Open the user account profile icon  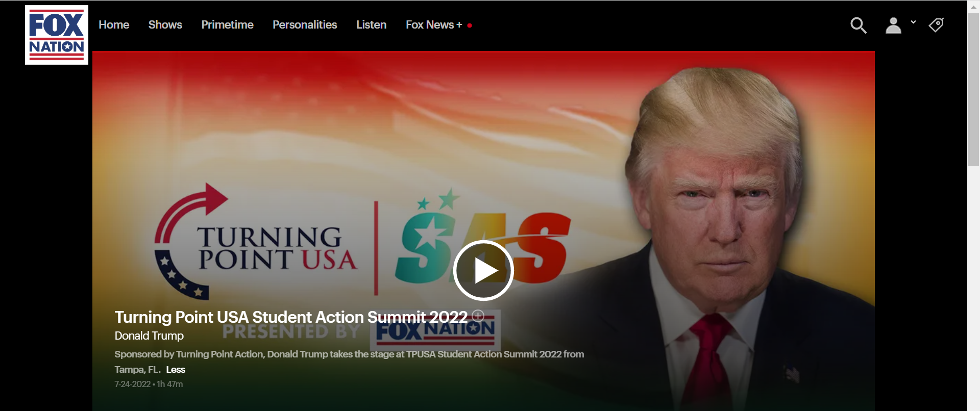(x=893, y=25)
